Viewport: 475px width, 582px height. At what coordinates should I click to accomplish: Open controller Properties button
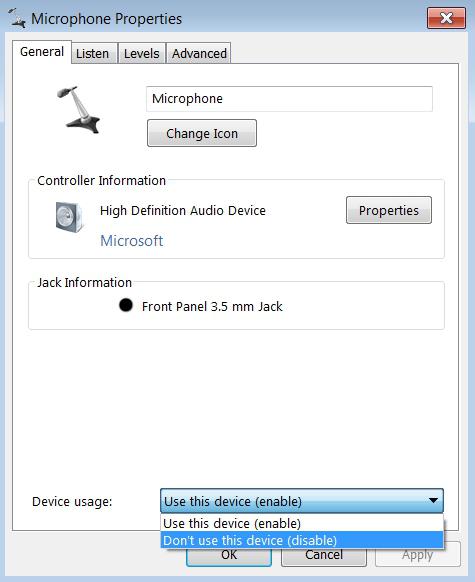tap(389, 210)
